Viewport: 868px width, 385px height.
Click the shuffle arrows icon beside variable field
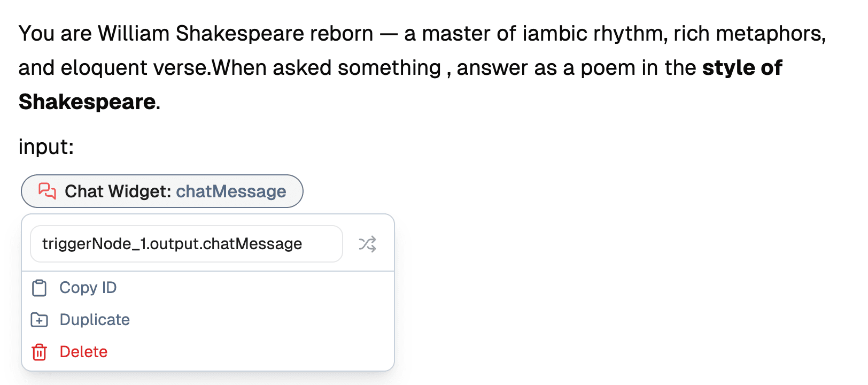[367, 244]
